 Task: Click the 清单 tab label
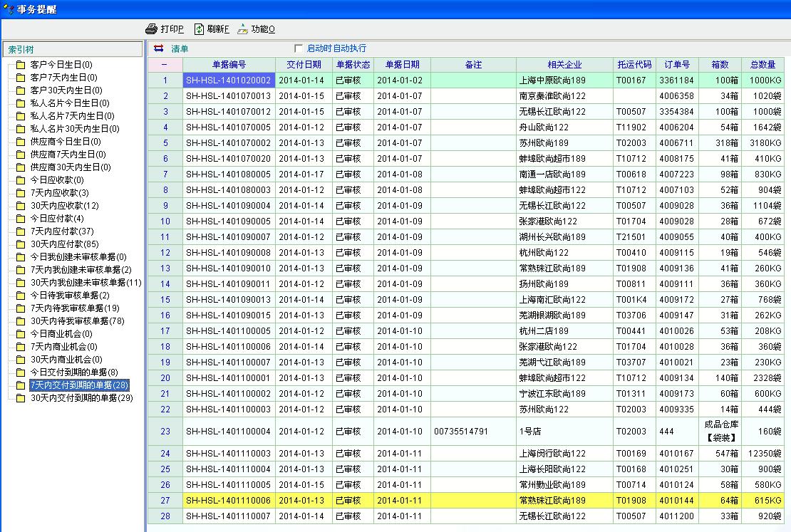click(x=180, y=48)
